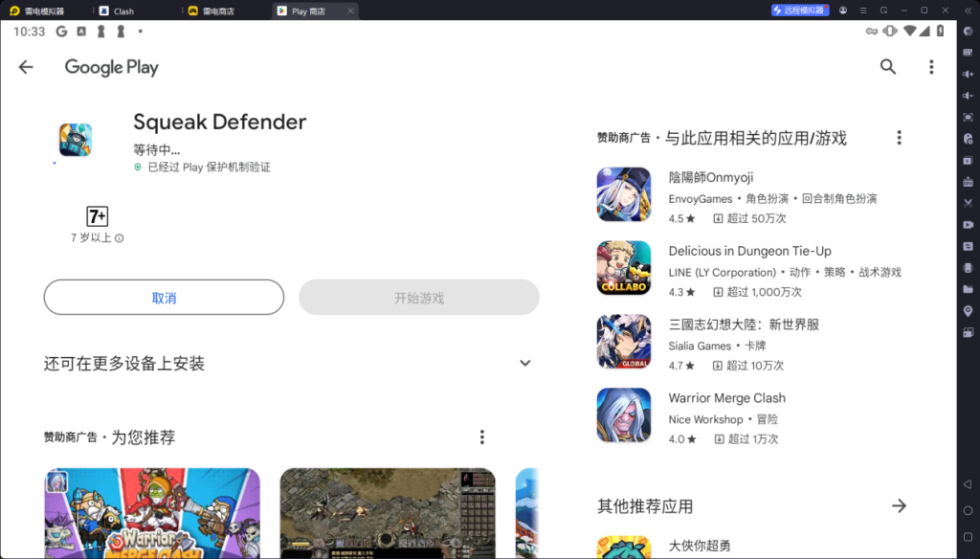The width and height of the screenshot is (980, 559).
Task: Select the Play 商店 tab
Action: click(308, 11)
